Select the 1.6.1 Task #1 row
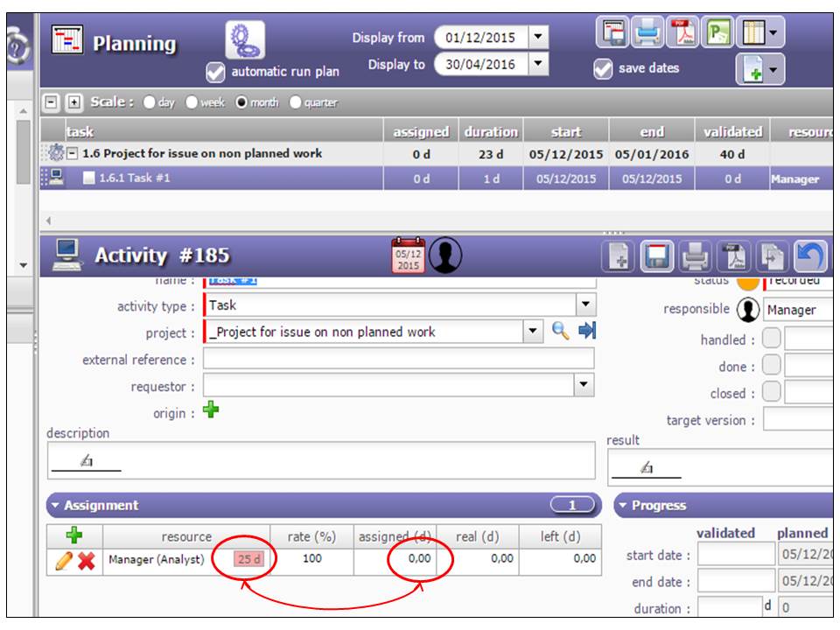 pos(437,178)
